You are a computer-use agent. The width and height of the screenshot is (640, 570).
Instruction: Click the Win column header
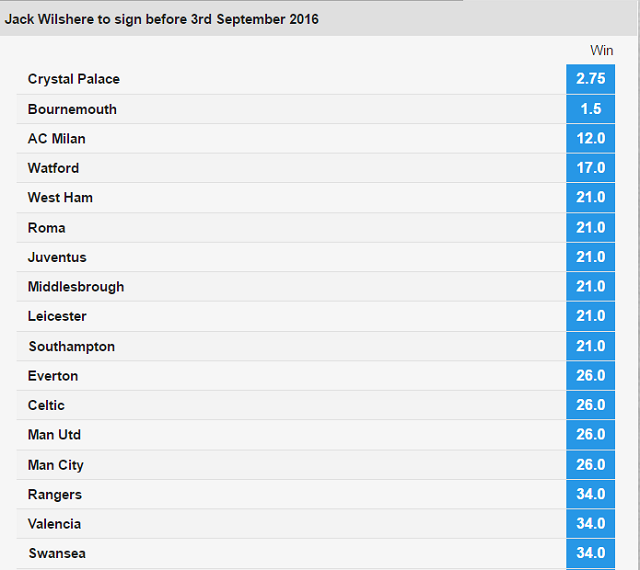601,50
